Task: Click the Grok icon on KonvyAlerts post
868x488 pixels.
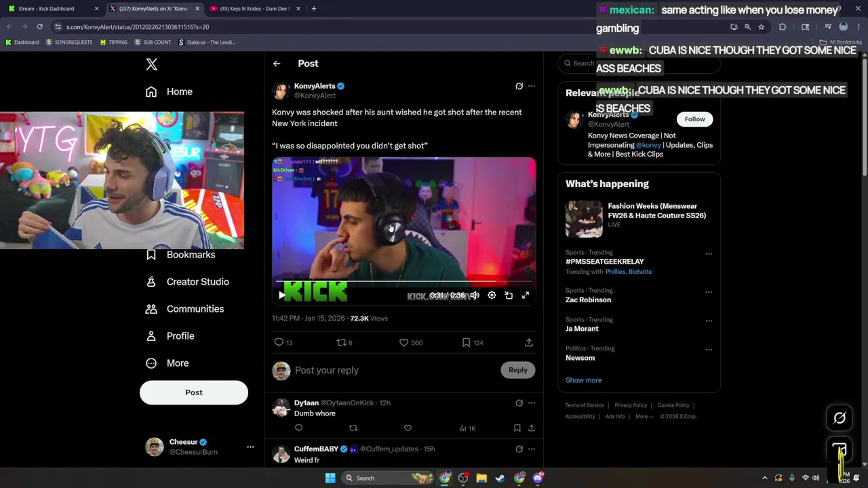Action: coord(519,86)
